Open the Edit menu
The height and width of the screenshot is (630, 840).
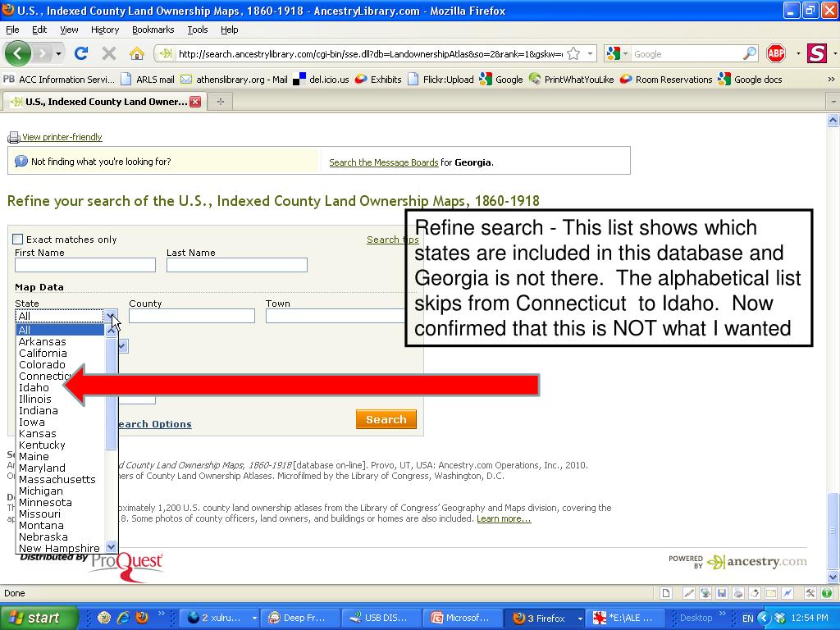pos(39,30)
